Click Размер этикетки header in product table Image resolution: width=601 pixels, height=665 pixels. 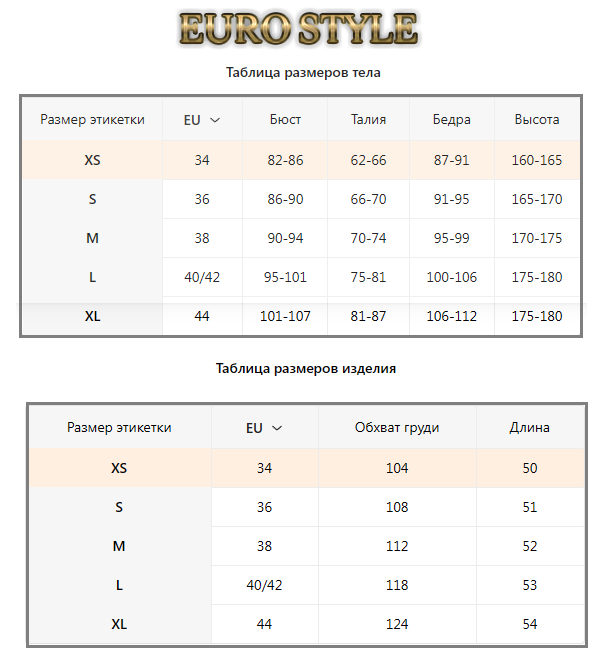pos(119,428)
